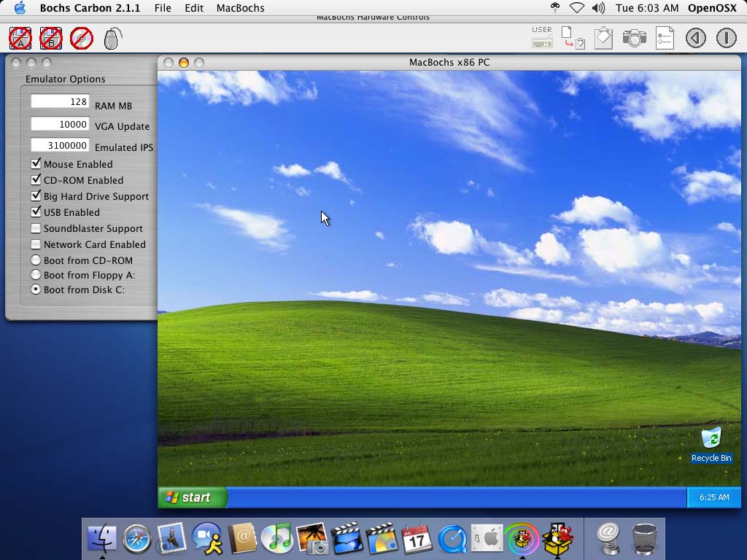Viewport: 747px width, 560px height.
Task: Click the disabled Floppy B drive icon
Action: tap(51, 38)
